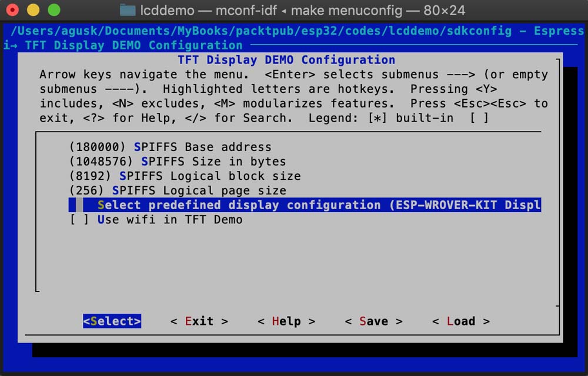Click the green zoom window button
Screen dimensions: 588x376
tap(54, 10)
